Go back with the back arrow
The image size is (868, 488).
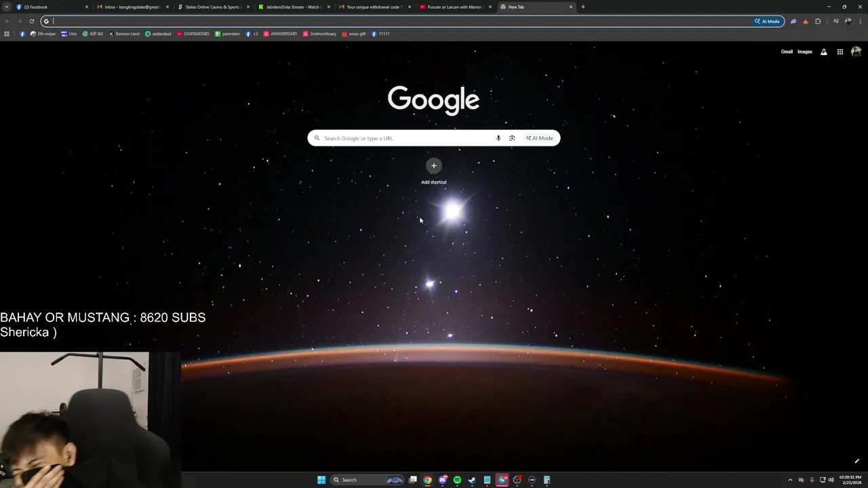[x=7, y=21]
